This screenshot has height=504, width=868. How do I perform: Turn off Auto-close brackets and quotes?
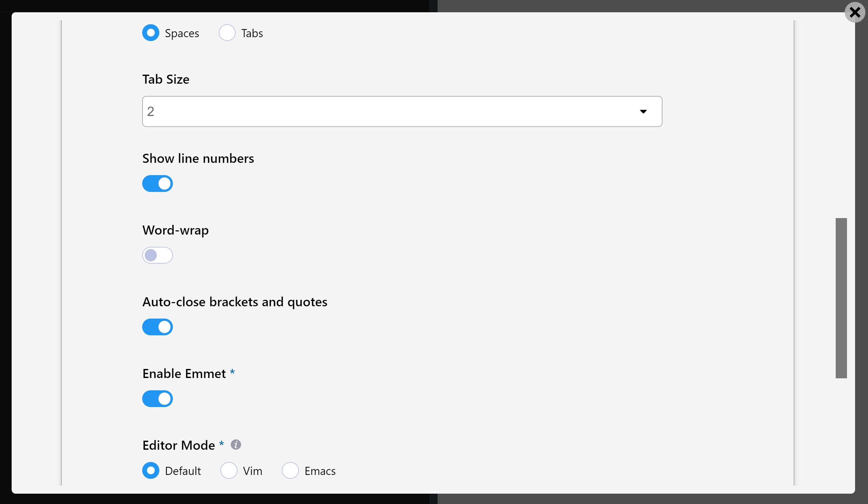(157, 327)
